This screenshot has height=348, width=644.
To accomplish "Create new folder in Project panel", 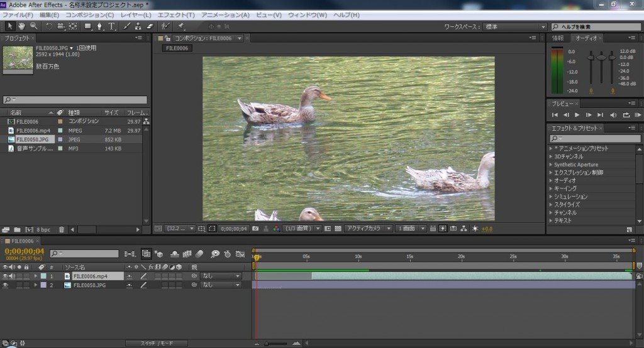I will tap(17, 230).
